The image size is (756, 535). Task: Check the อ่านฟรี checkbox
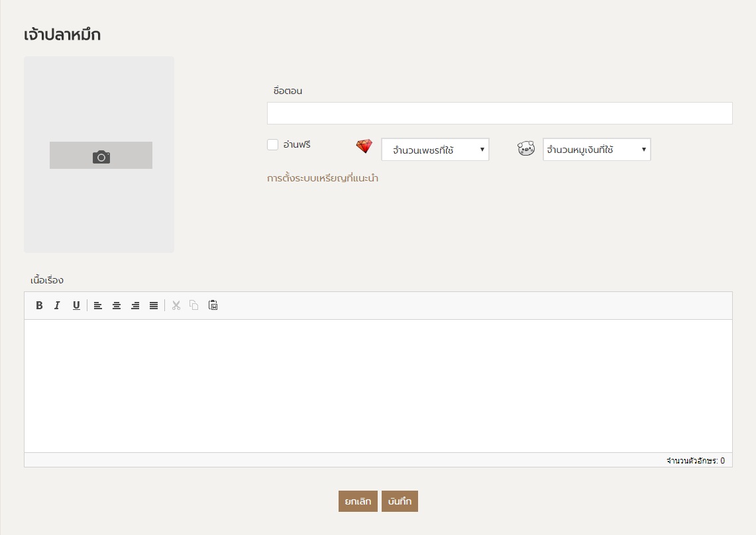[272, 145]
